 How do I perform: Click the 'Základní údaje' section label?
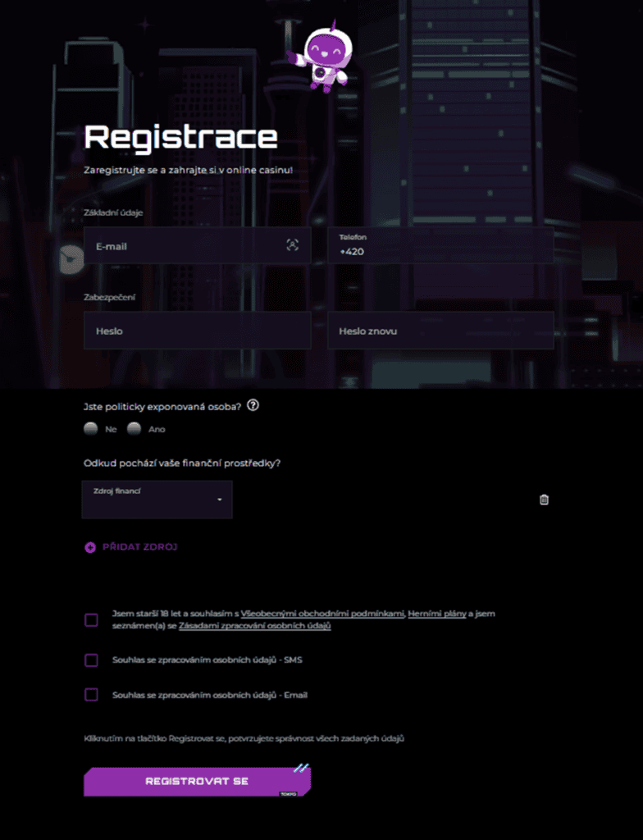pyautogui.click(x=113, y=212)
